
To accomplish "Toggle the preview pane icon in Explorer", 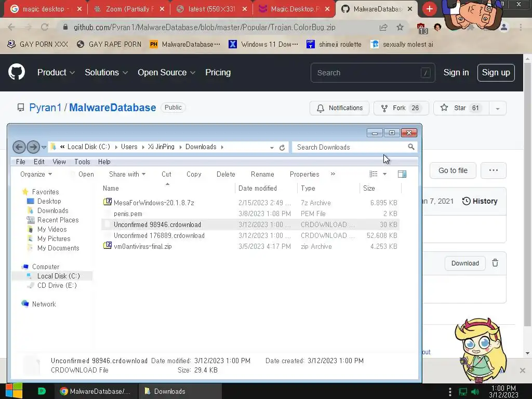I will pyautogui.click(x=402, y=174).
